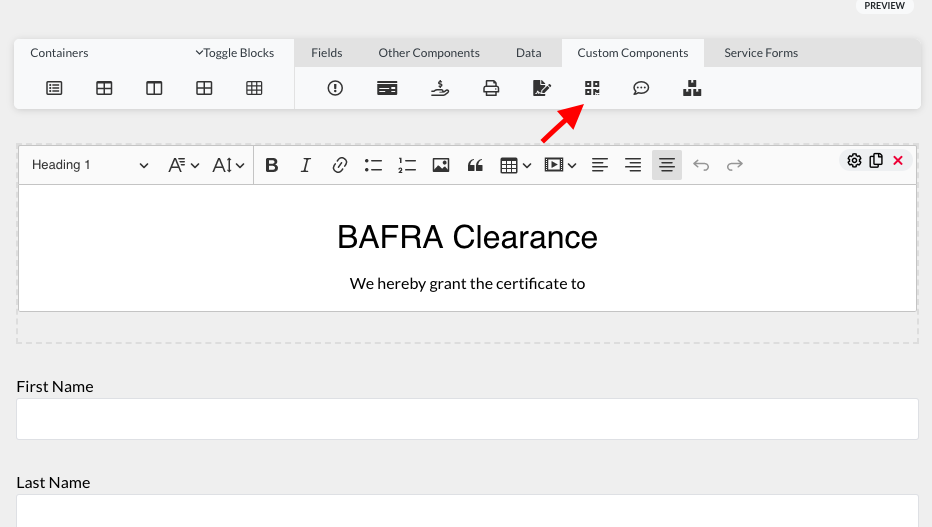The image size is (932, 527).
Task: Select the Custom Components tab
Action: click(x=633, y=53)
